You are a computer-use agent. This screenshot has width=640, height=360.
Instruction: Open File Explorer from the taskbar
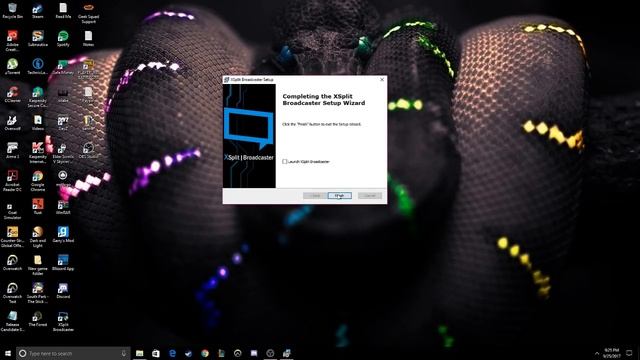(x=140, y=353)
